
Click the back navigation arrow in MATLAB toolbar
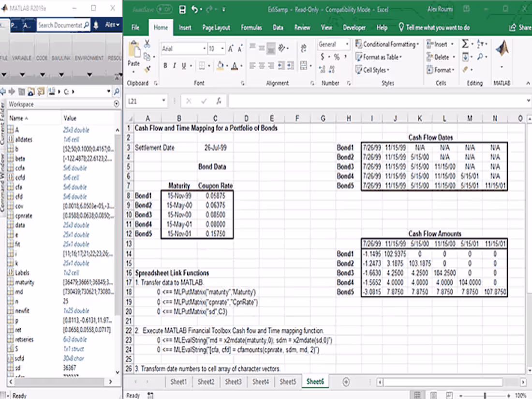4,91
